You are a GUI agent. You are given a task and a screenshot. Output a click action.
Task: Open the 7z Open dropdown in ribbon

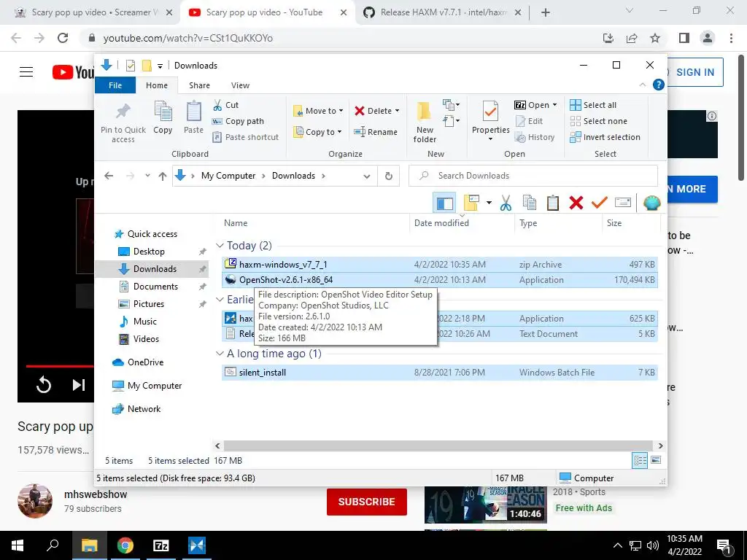[535, 105]
